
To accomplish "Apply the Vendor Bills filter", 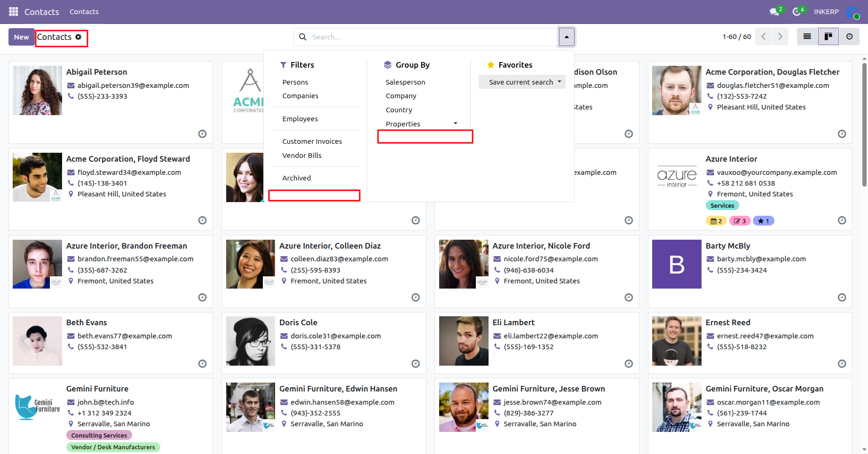I will point(302,156).
